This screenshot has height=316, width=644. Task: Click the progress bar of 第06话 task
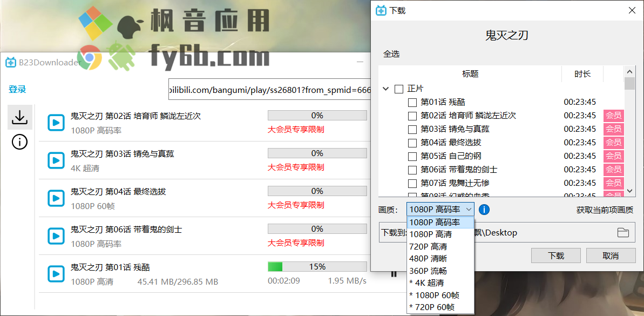(x=317, y=229)
